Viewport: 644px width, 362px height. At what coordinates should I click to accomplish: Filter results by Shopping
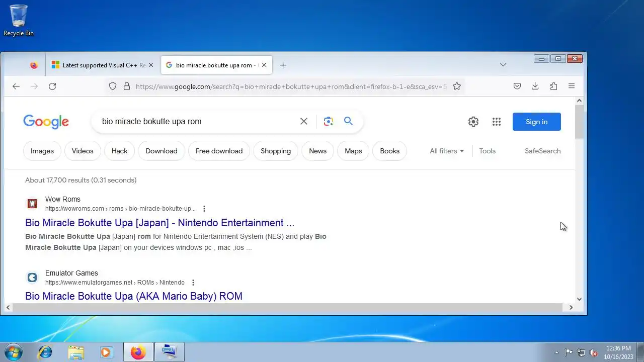click(276, 151)
